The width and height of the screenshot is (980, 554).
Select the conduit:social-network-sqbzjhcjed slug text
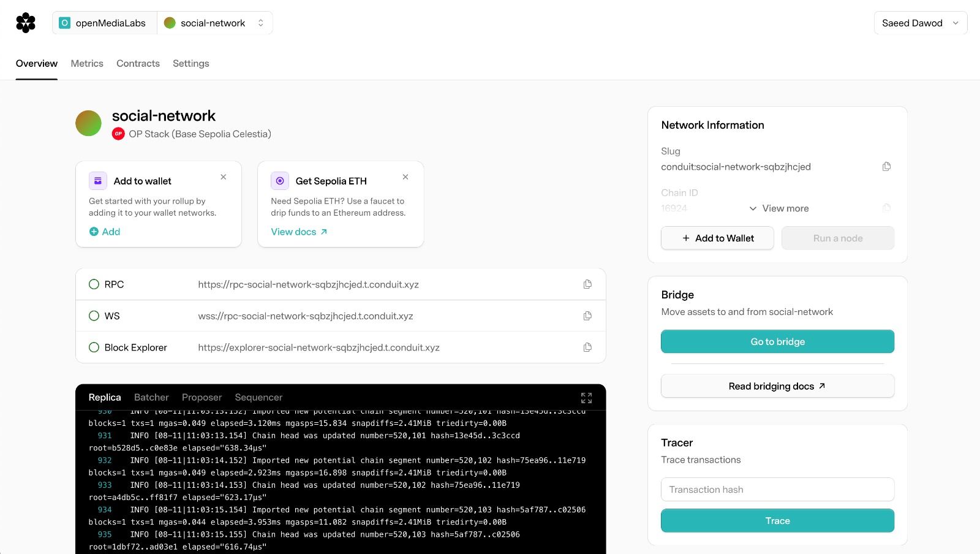(736, 167)
